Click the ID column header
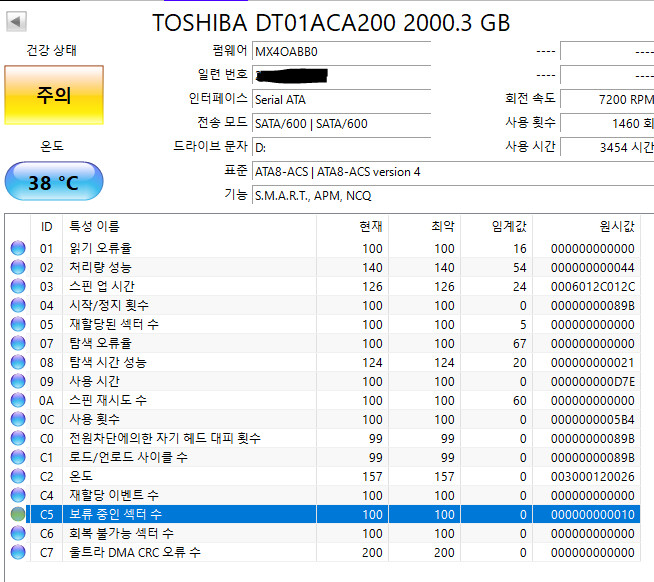 (x=46, y=226)
